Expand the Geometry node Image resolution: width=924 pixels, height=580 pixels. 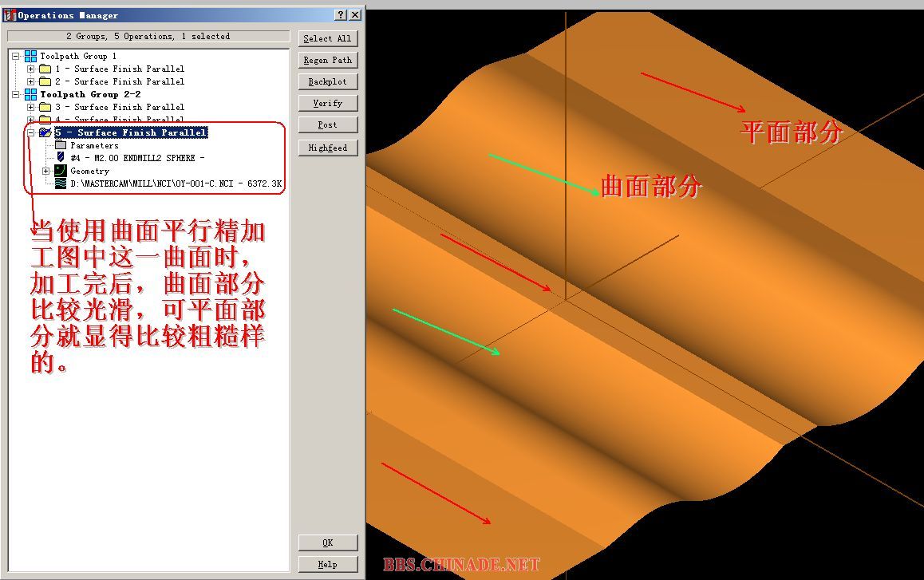(x=46, y=171)
